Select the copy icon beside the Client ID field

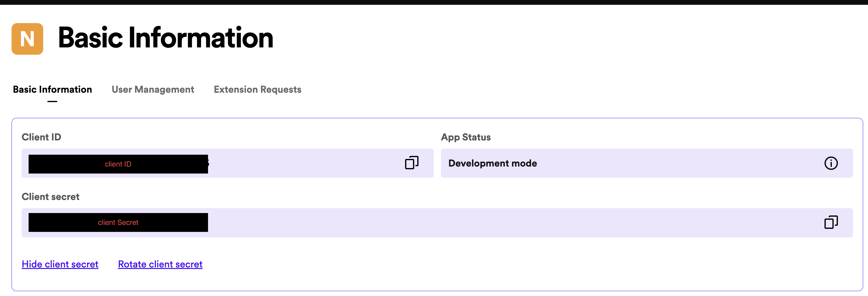click(411, 163)
